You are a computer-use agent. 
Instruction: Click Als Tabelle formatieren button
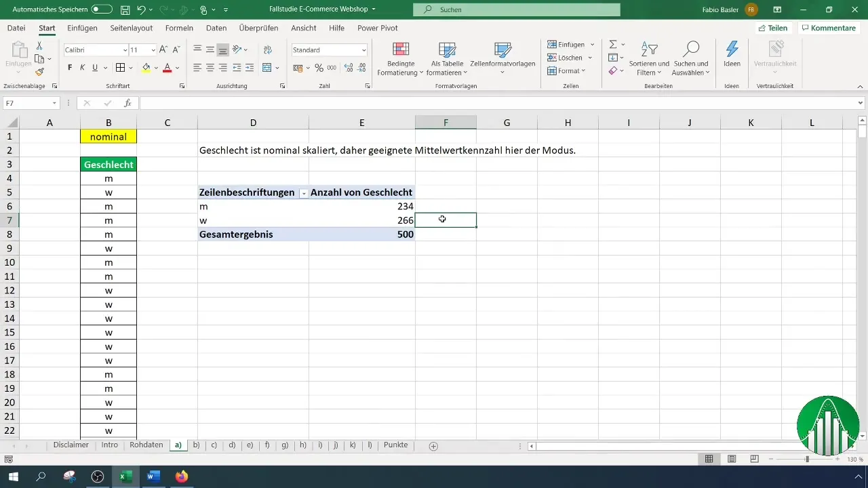click(447, 58)
